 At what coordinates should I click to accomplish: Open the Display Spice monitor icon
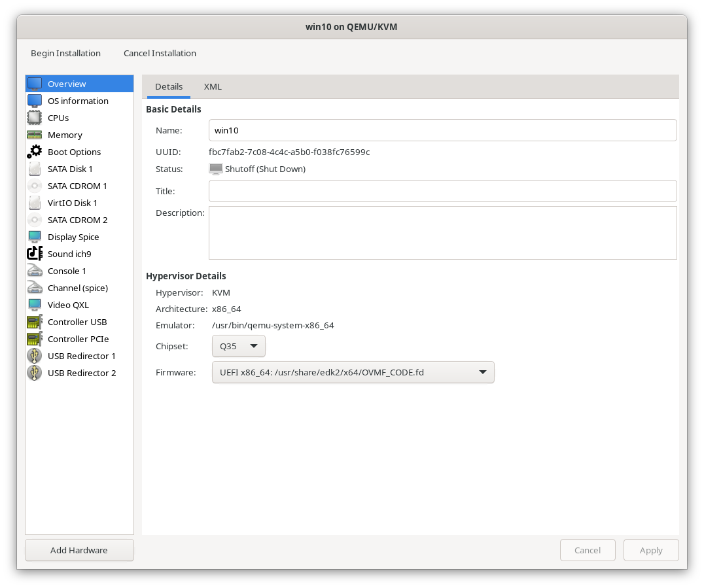coord(35,237)
